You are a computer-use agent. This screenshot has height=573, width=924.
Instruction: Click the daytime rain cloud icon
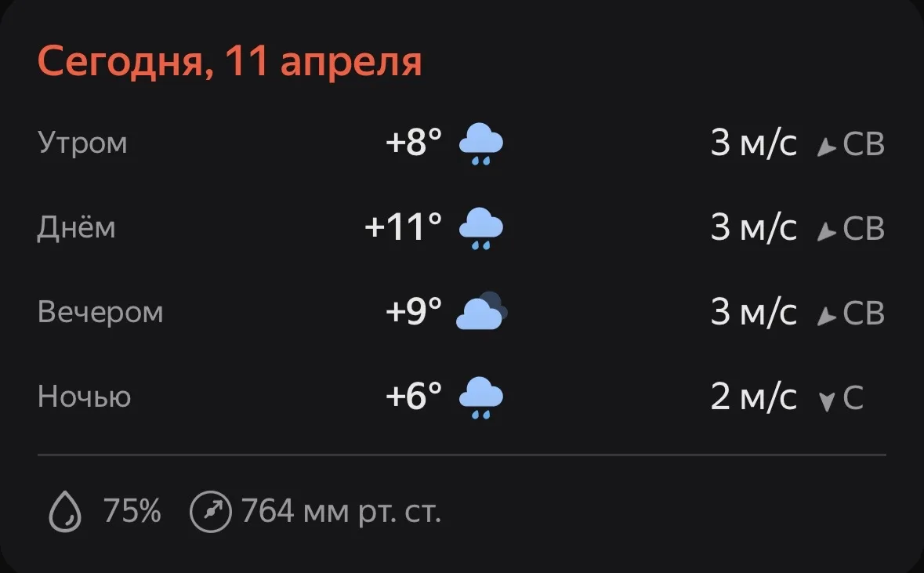click(x=480, y=229)
